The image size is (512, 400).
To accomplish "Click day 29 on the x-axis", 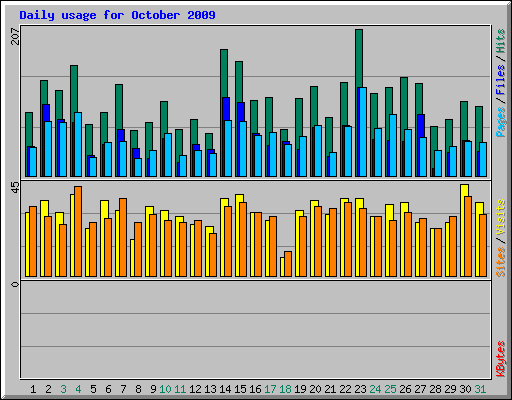I will tap(450, 389).
